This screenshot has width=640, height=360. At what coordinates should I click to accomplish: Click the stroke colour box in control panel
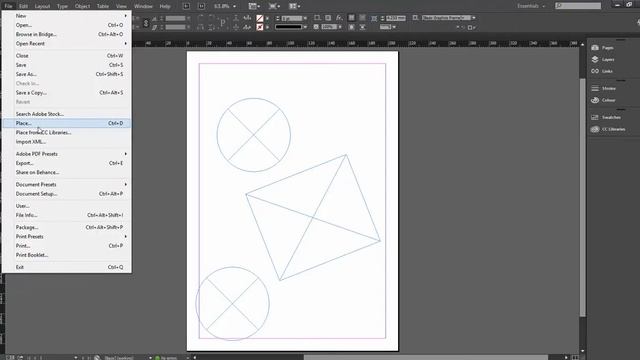tap(260, 27)
